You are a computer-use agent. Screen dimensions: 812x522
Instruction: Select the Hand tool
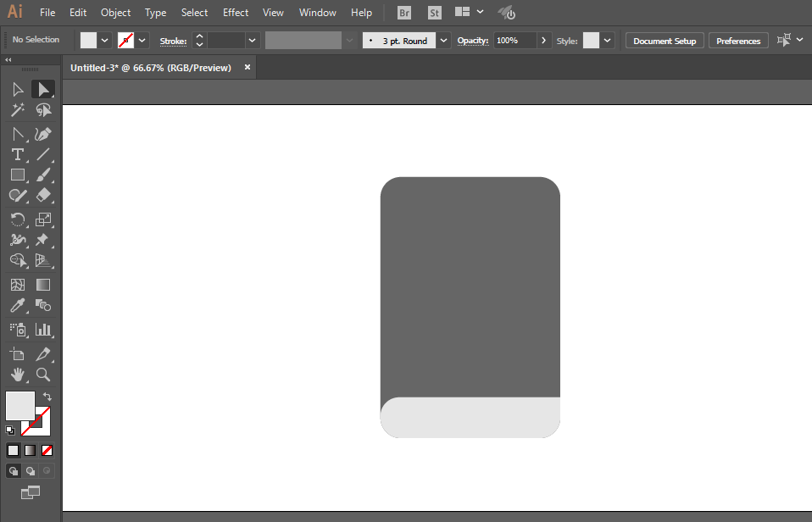18,375
